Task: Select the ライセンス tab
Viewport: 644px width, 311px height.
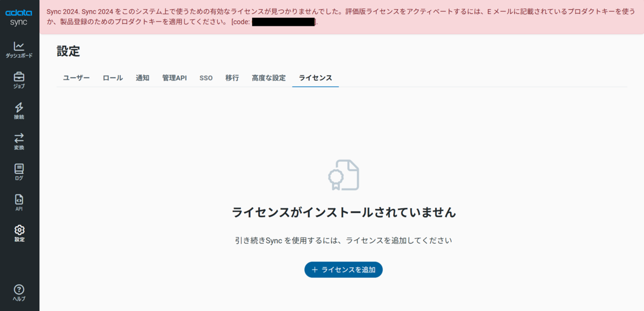Action: [x=316, y=78]
